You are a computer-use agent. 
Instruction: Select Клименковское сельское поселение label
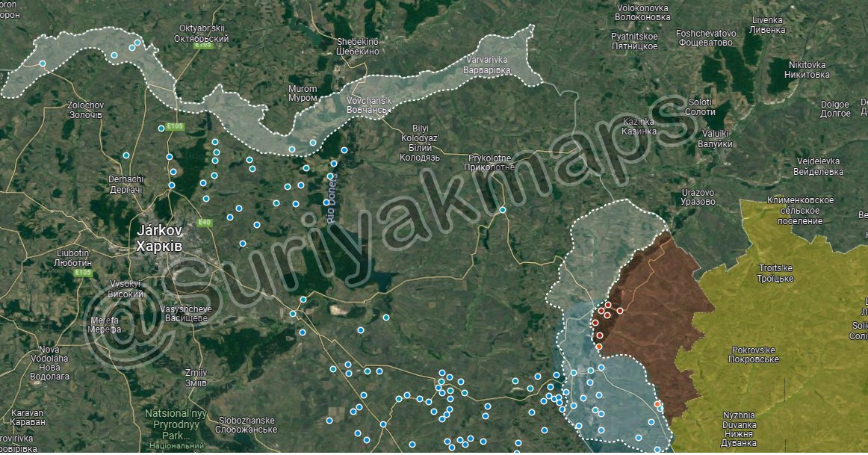[x=800, y=210]
